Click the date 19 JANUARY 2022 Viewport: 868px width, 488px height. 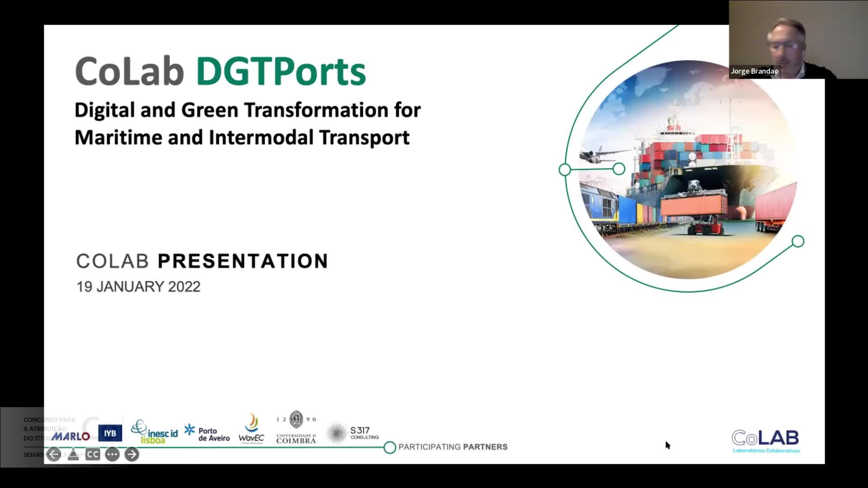(138, 286)
